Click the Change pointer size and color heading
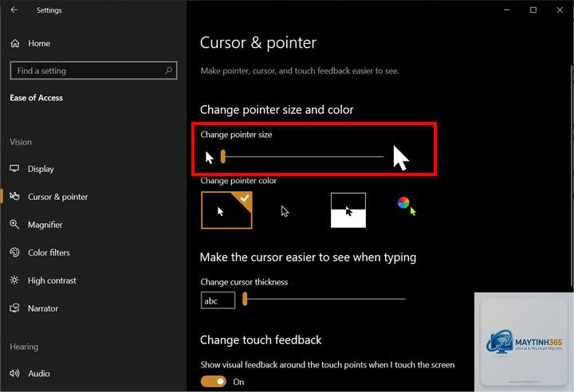The width and height of the screenshot is (574, 392). click(277, 110)
